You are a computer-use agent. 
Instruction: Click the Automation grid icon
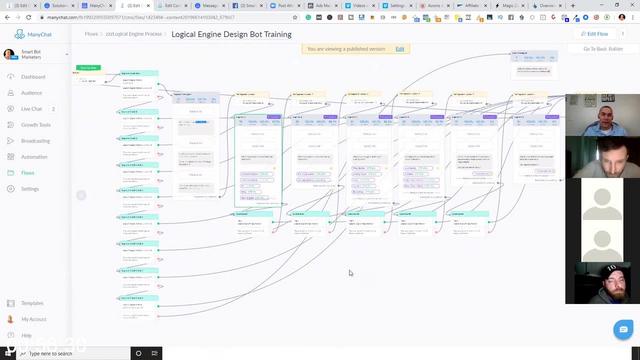(11, 157)
